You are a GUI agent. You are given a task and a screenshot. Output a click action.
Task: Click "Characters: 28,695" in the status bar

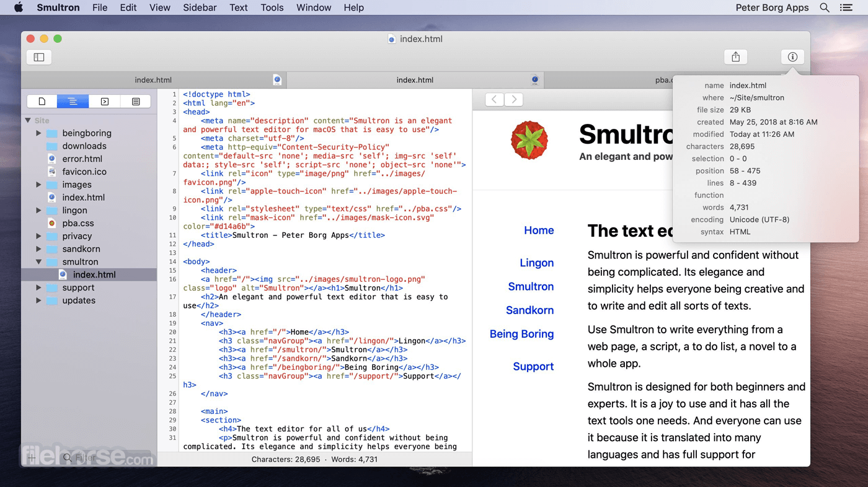coord(286,459)
